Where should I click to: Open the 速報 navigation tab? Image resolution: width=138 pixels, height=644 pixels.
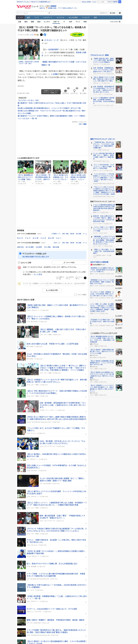tap(28, 17)
